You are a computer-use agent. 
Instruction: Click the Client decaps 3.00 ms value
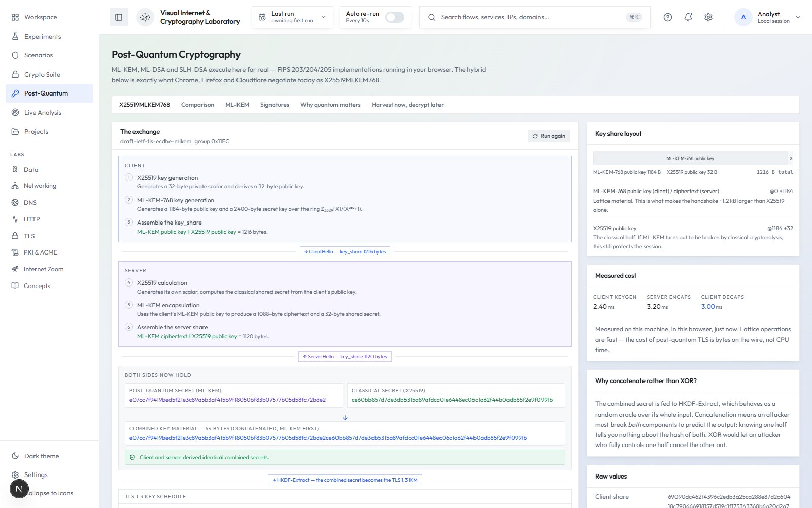712,307
